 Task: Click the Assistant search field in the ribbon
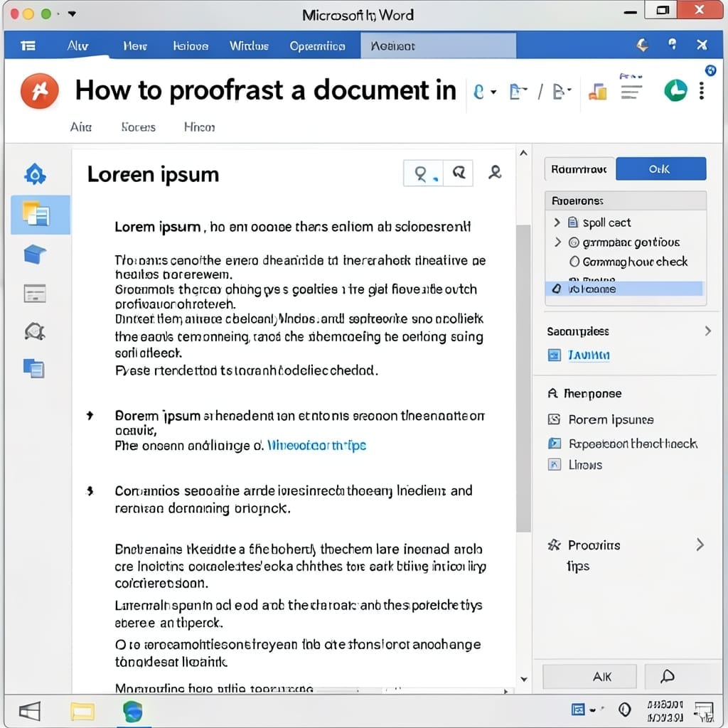438,45
